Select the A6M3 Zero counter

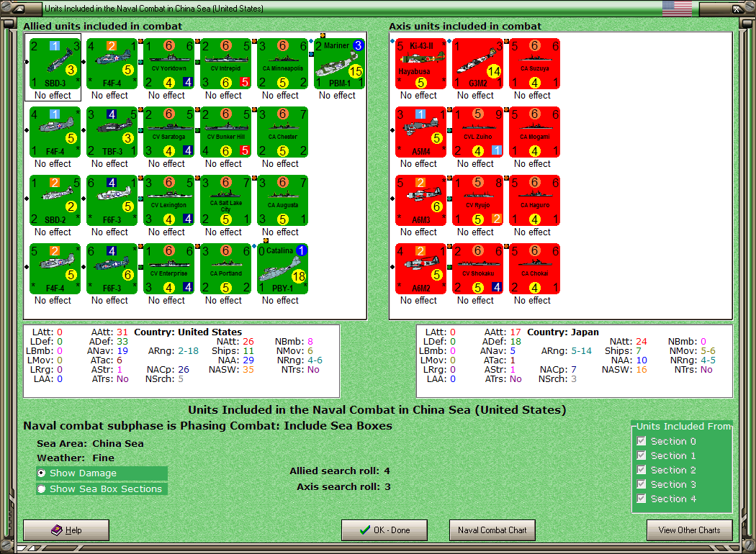(x=421, y=201)
